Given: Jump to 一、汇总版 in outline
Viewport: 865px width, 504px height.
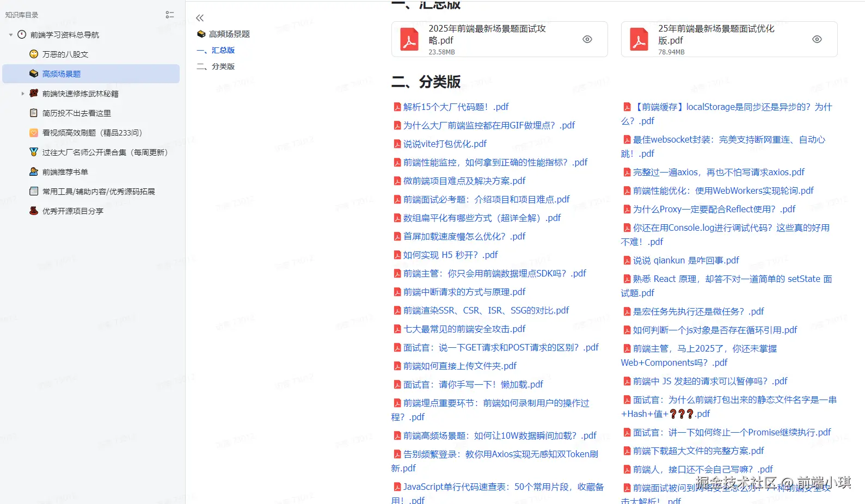Looking at the screenshot, I should [x=216, y=50].
